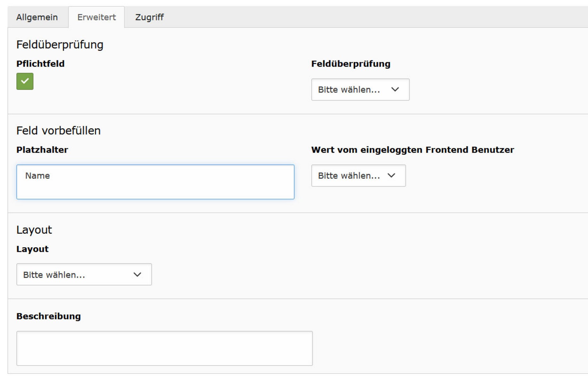Click the Beschreibung label
588x378 pixels.
49,316
